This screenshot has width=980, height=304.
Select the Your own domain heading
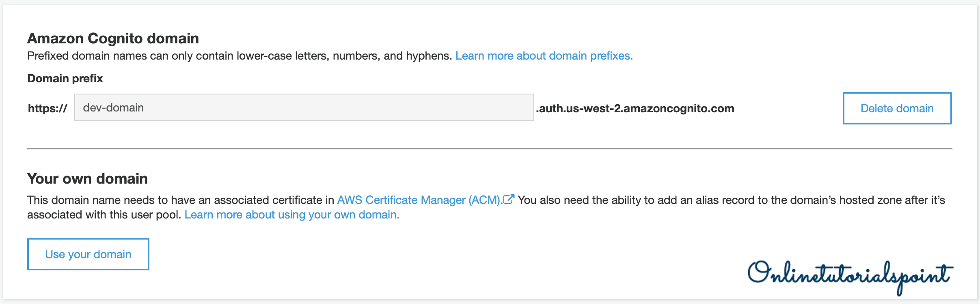tap(87, 179)
